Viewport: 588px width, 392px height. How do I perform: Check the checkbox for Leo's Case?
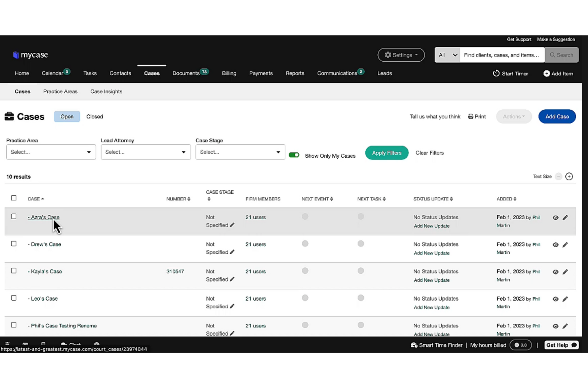[x=14, y=298]
